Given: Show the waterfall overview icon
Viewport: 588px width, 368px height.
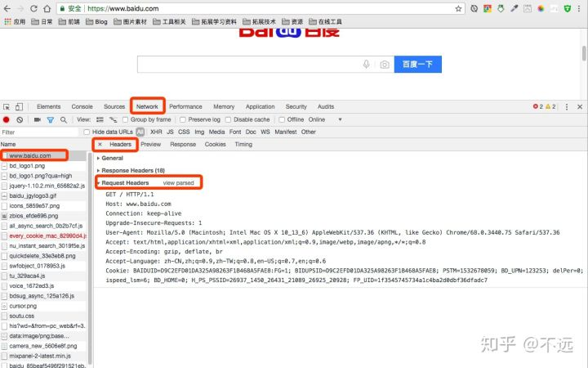Looking at the screenshot, I should [113, 119].
